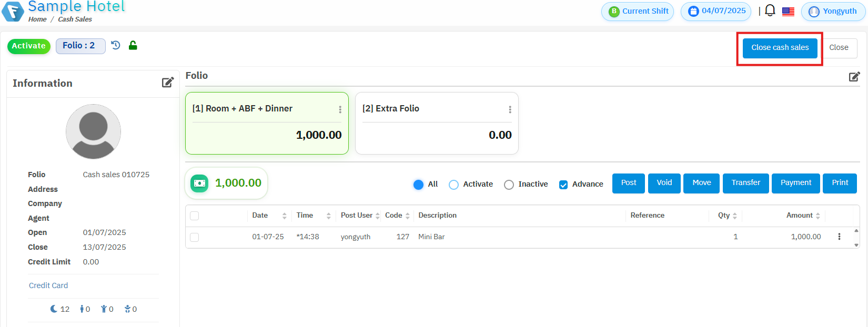Tick the Mini Bar row checkbox
The width and height of the screenshot is (868, 327).
[195, 237]
